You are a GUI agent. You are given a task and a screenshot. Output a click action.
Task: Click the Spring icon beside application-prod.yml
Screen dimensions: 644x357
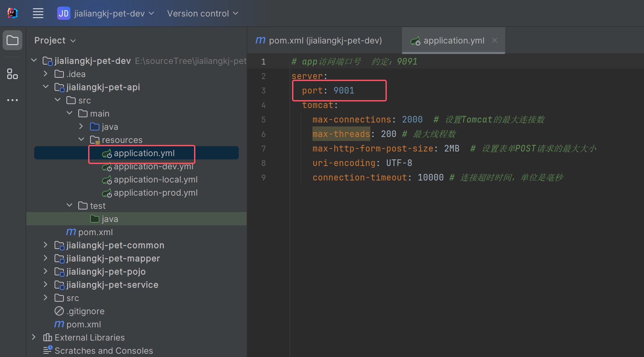[x=107, y=193]
